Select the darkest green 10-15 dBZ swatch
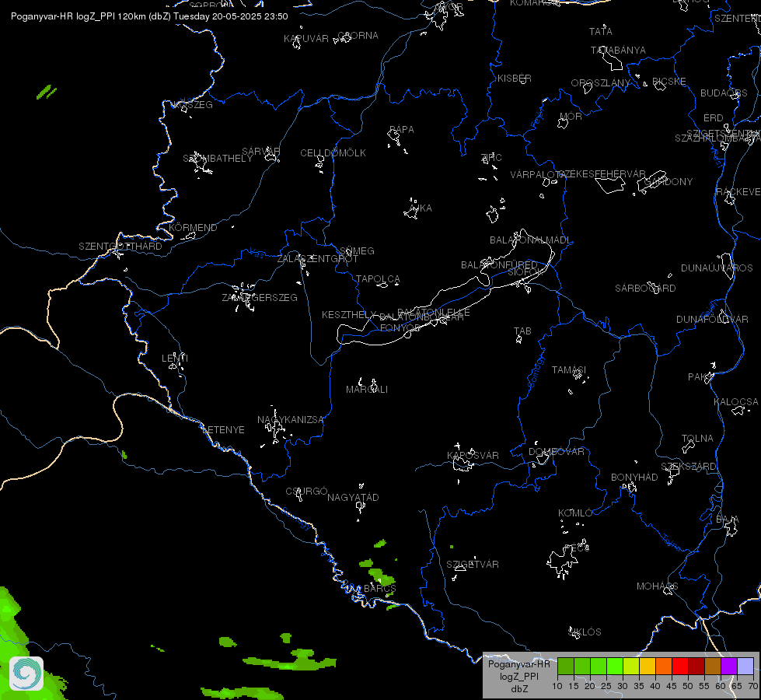Screen dimensions: 761x700 [x=566, y=666]
